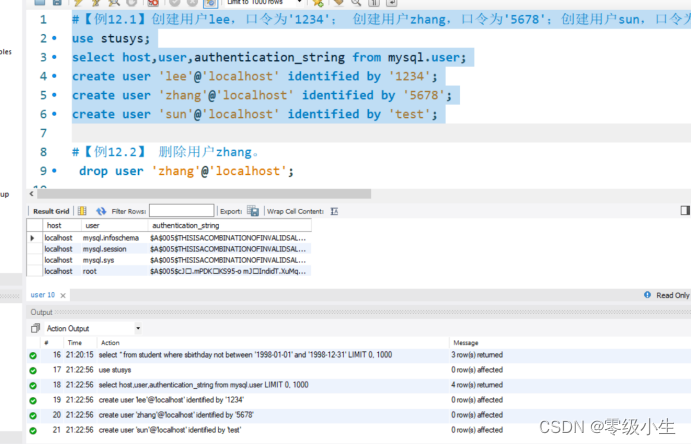Click the green success icon for output row 19

point(33,400)
